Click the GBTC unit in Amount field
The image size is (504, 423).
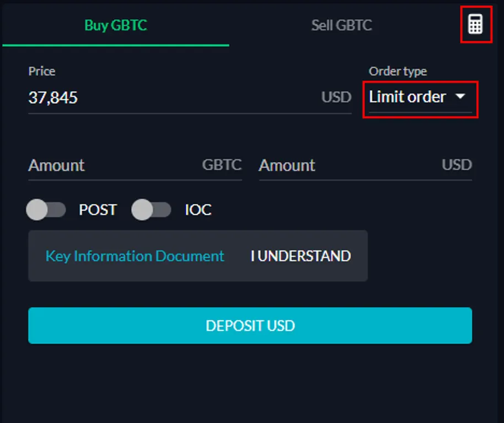(222, 165)
